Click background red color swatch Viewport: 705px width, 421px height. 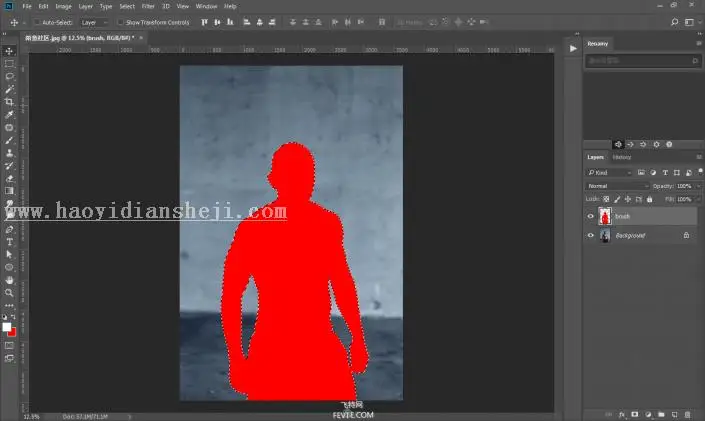point(13,333)
